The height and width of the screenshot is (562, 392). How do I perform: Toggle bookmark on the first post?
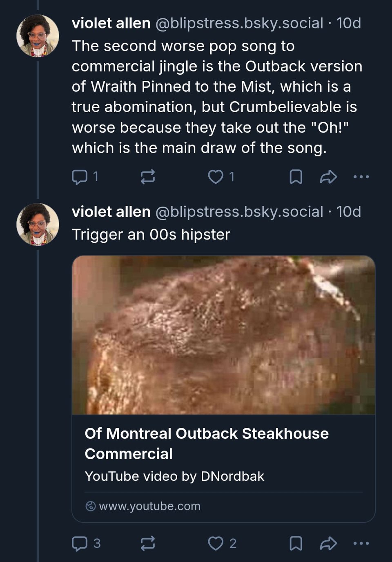pos(296,176)
